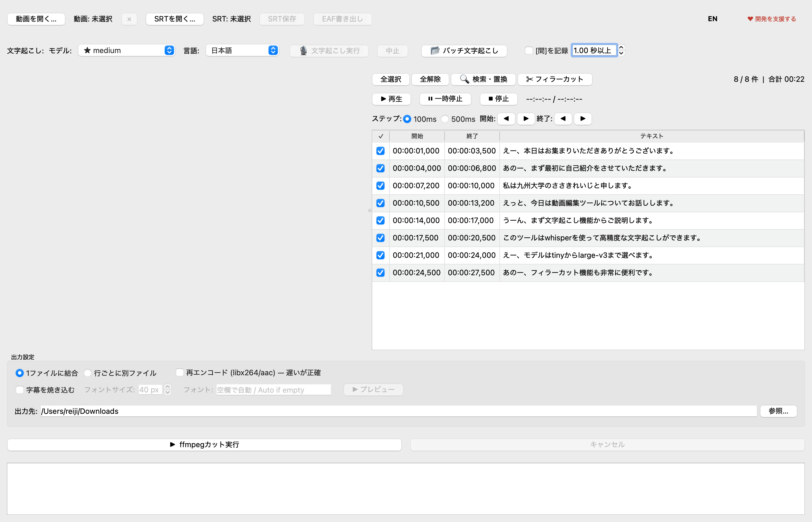Open 開発を支援する support link
Viewport: 812px width, 522px height.
(772, 19)
